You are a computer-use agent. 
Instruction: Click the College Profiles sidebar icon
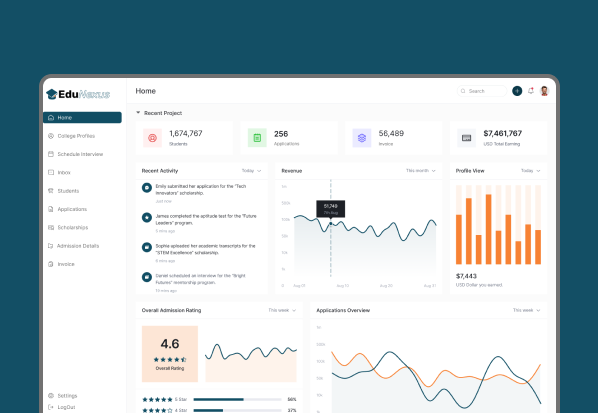click(51, 136)
